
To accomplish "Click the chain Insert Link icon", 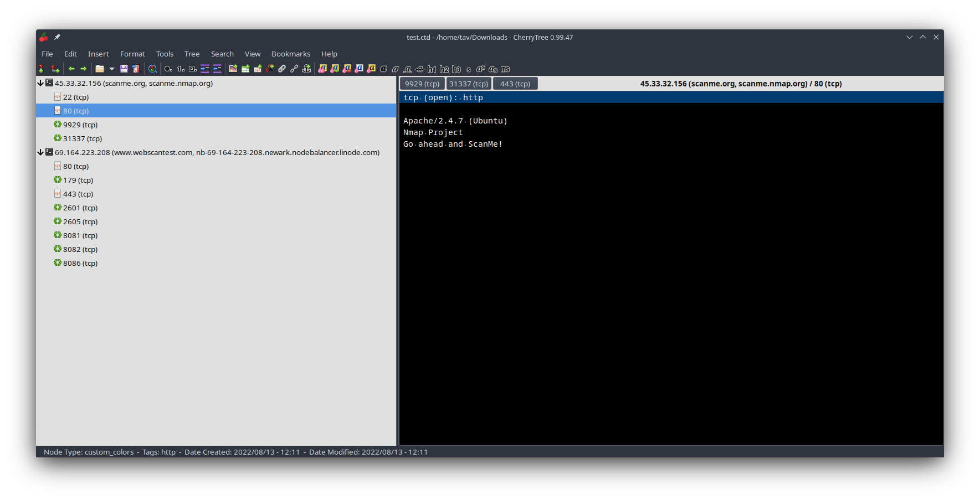I will [x=294, y=69].
